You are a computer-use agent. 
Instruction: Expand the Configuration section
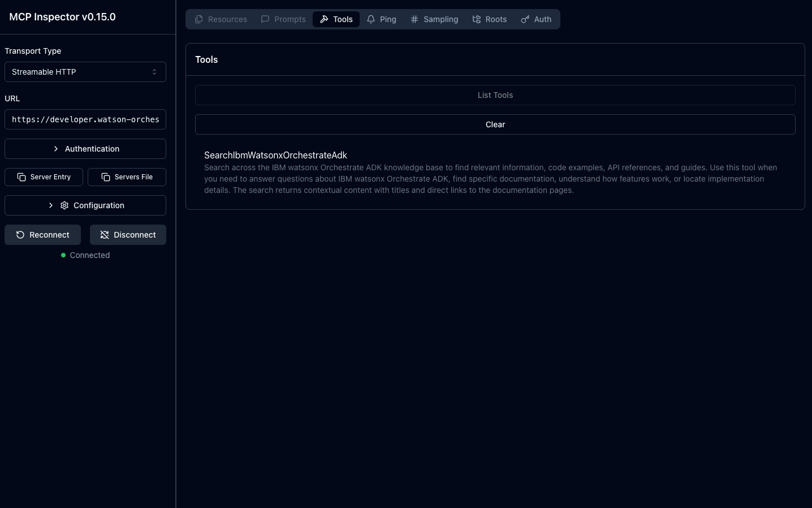pyautogui.click(x=85, y=205)
